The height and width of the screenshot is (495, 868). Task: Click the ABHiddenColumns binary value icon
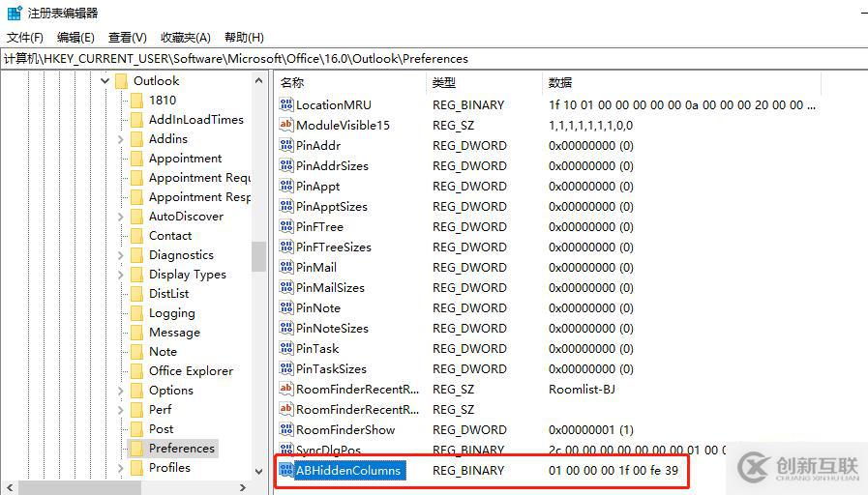(286, 470)
